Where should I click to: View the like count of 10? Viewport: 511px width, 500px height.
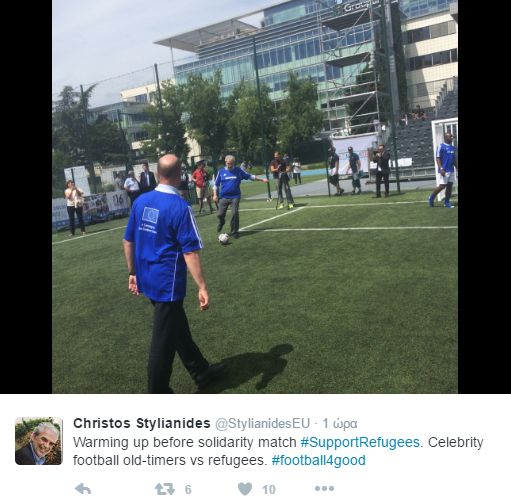click(x=269, y=489)
